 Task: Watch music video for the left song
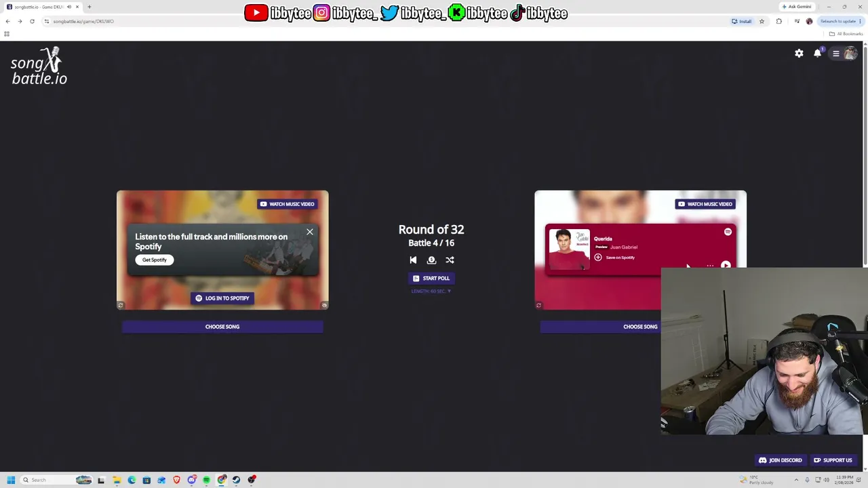pos(288,204)
